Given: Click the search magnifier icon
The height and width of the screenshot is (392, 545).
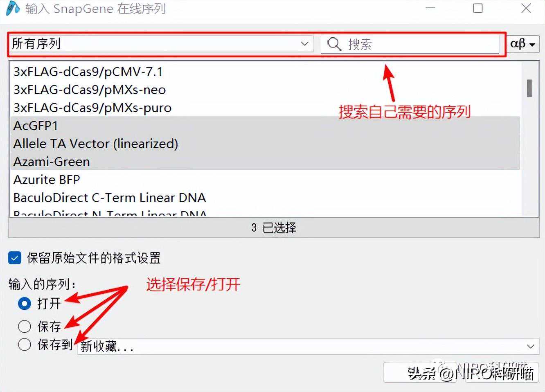Looking at the screenshot, I should click(334, 44).
